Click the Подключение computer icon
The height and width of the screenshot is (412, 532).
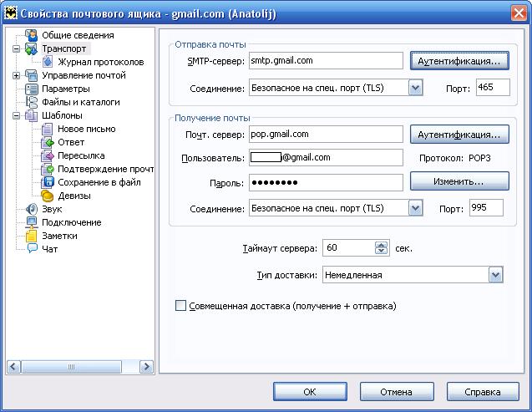(31, 222)
